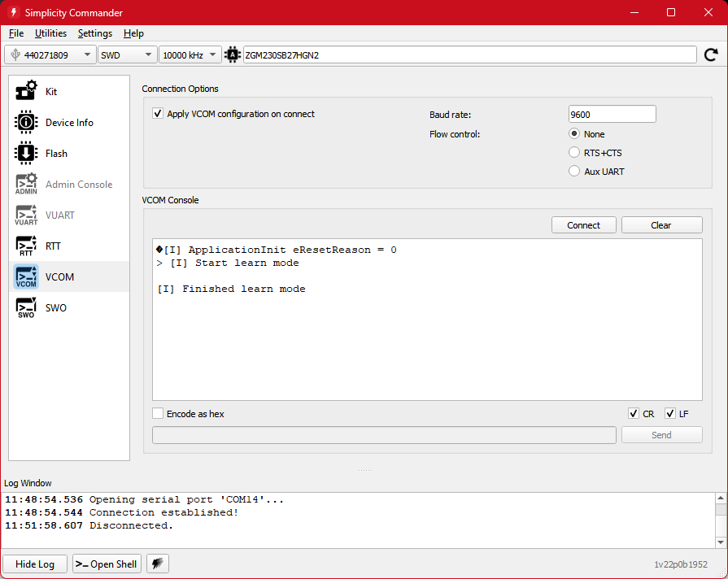Click the Connect button
728x579 pixels.
pyautogui.click(x=583, y=224)
